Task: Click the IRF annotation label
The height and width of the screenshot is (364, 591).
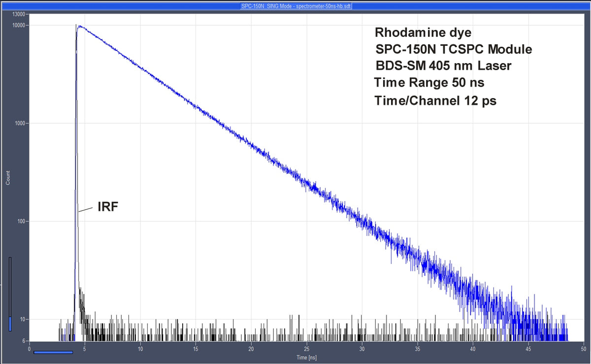Action: pyautogui.click(x=109, y=206)
